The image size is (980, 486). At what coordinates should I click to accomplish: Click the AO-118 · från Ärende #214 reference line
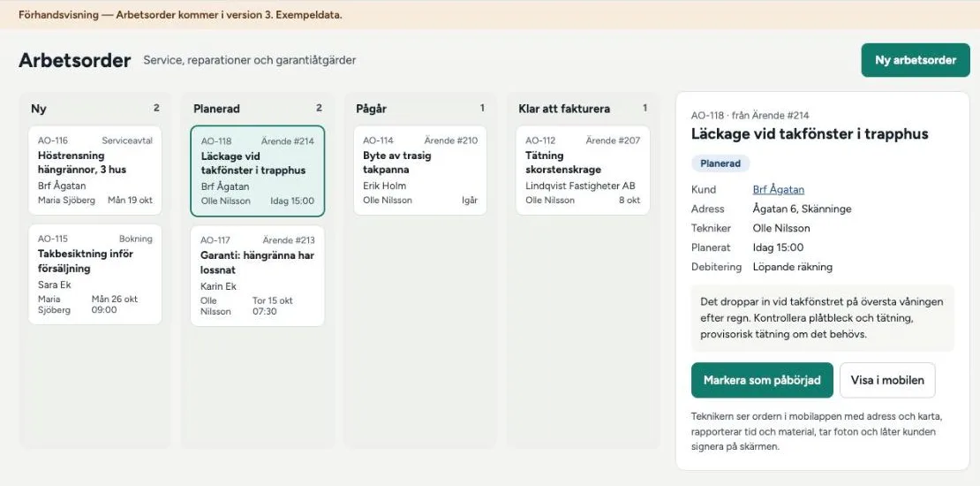click(x=750, y=115)
